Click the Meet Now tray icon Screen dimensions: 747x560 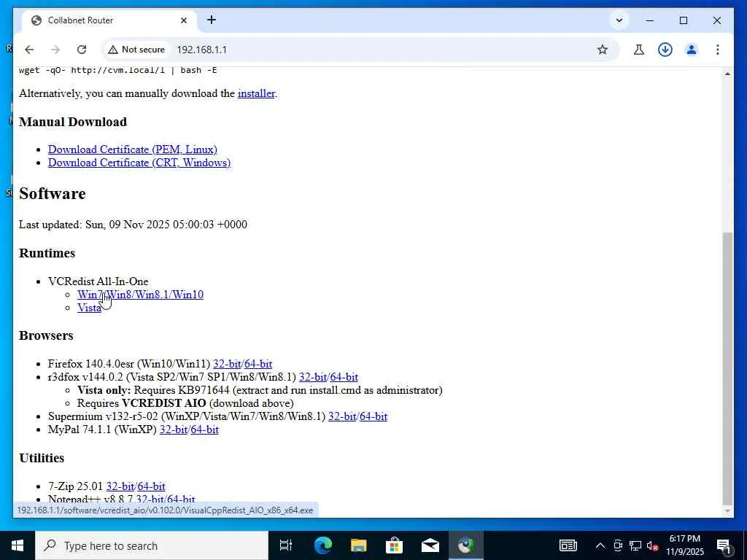pyautogui.click(x=618, y=545)
